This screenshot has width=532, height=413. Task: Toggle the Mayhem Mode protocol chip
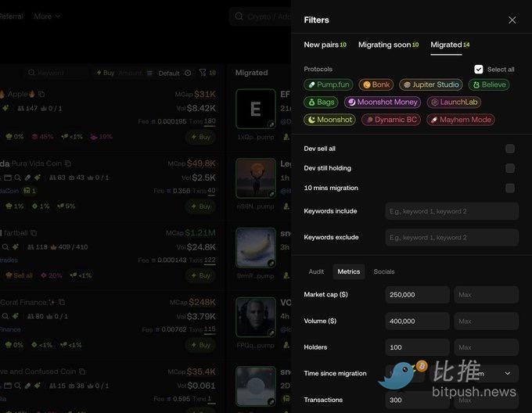click(460, 120)
